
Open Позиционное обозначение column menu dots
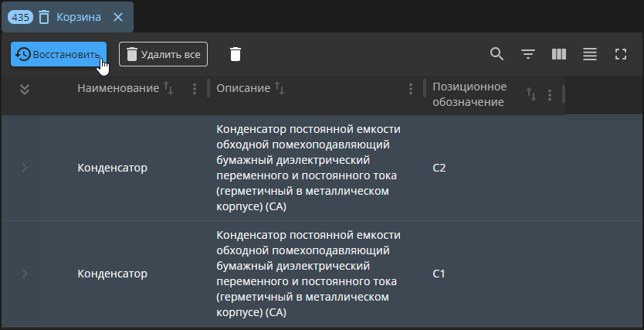point(550,95)
